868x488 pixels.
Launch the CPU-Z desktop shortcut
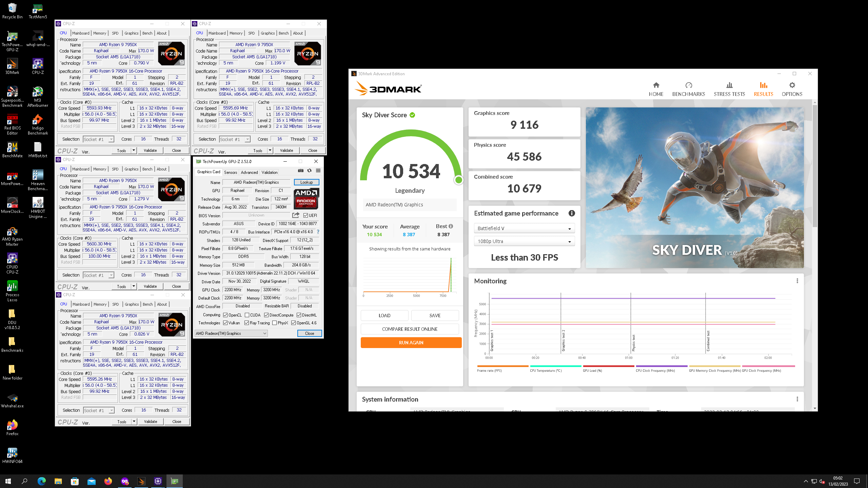(x=38, y=66)
